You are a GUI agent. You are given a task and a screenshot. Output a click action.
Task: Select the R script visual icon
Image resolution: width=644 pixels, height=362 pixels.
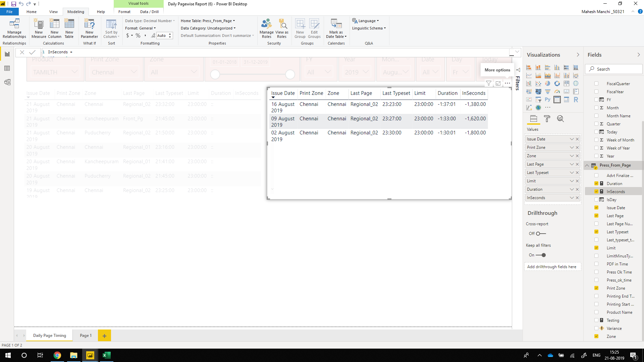576,100
